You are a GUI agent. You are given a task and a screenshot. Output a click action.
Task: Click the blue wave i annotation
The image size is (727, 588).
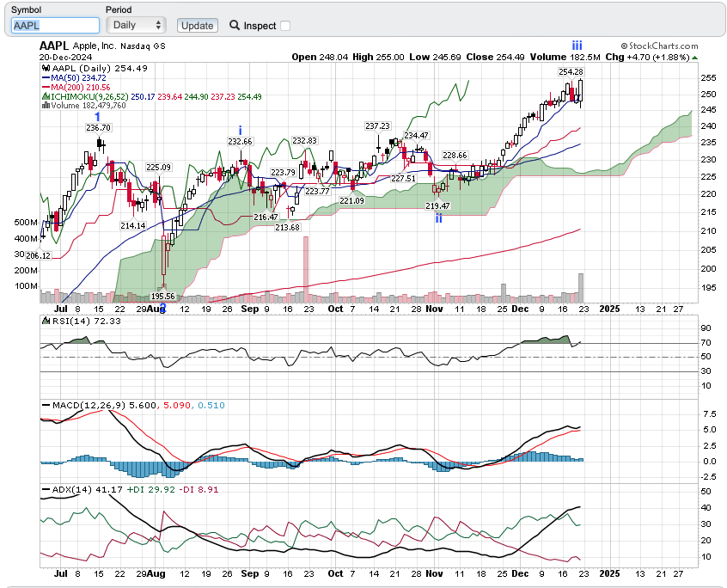[x=240, y=131]
